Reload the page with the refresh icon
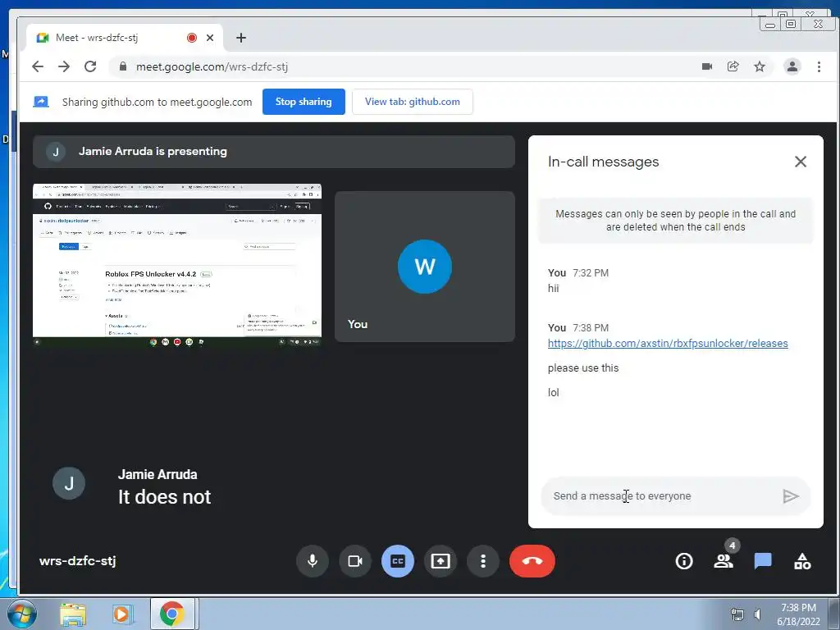The width and height of the screenshot is (840, 630). [90, 66]
